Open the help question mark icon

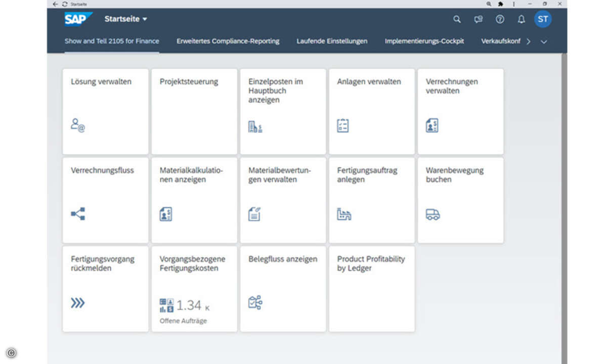[500, 19]
